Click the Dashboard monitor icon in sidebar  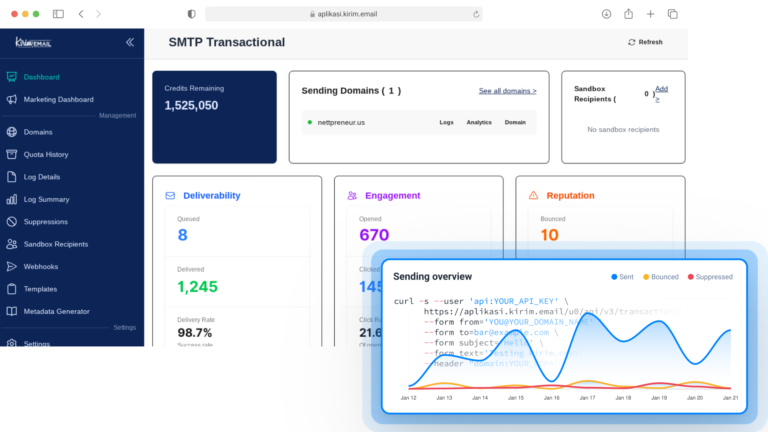click(12, 77)
